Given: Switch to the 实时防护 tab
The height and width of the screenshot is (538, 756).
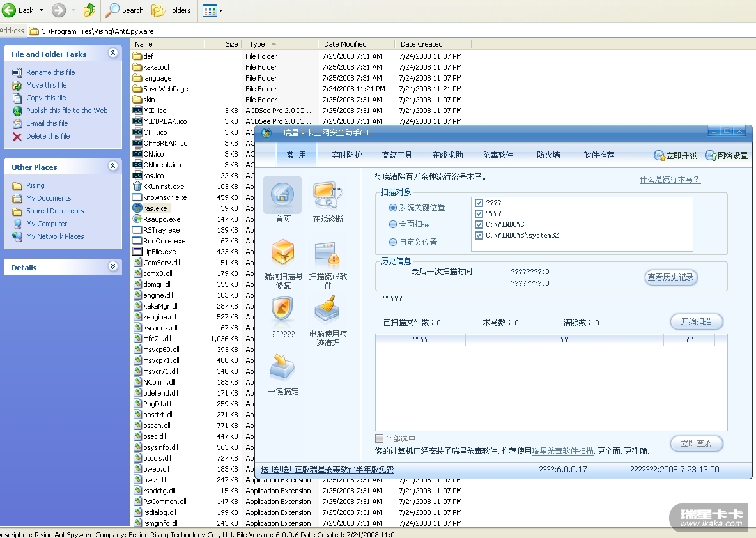Looking at the screenshot, I should pos(346,155).
